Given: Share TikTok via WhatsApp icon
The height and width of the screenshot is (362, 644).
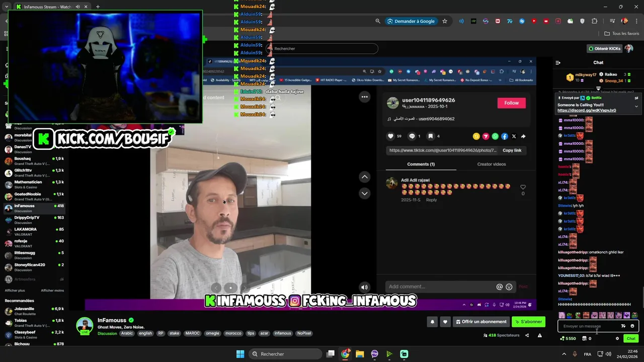Looking at the screenshot, I should tap(495, 136).
